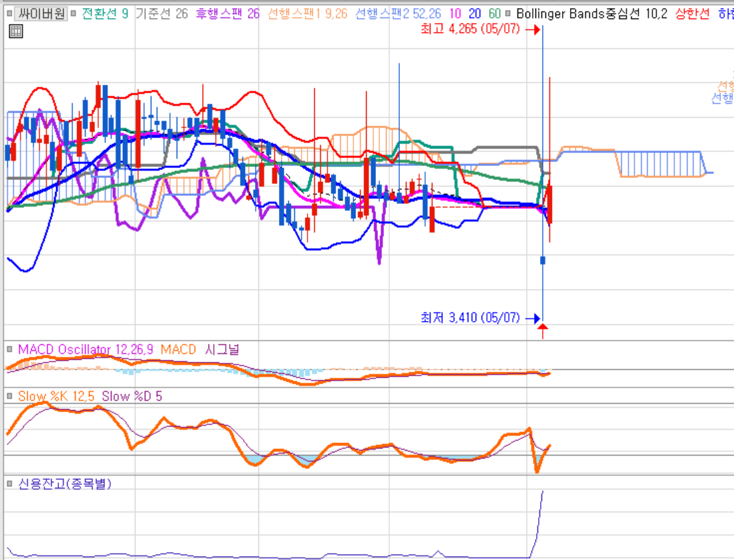Select the 선행스팬2 52,26 legend label
This screenshot has height=560, width=734.
[x=399, y=13]
